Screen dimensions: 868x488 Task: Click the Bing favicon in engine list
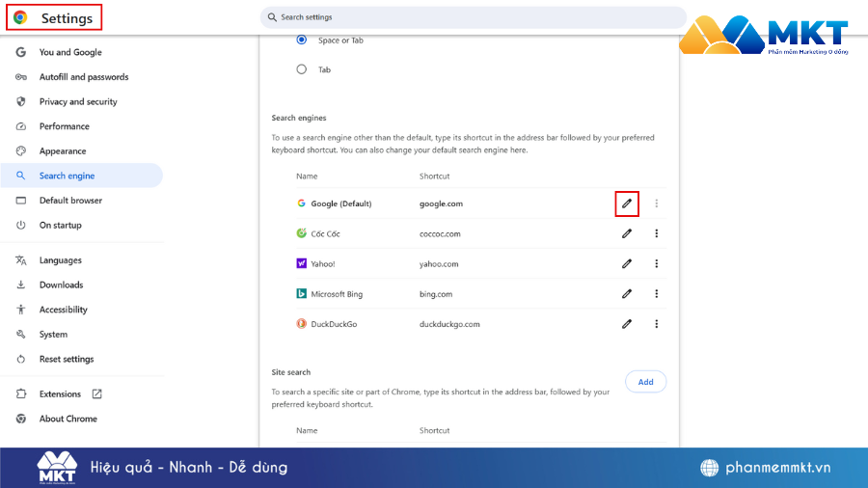(301, 294)
